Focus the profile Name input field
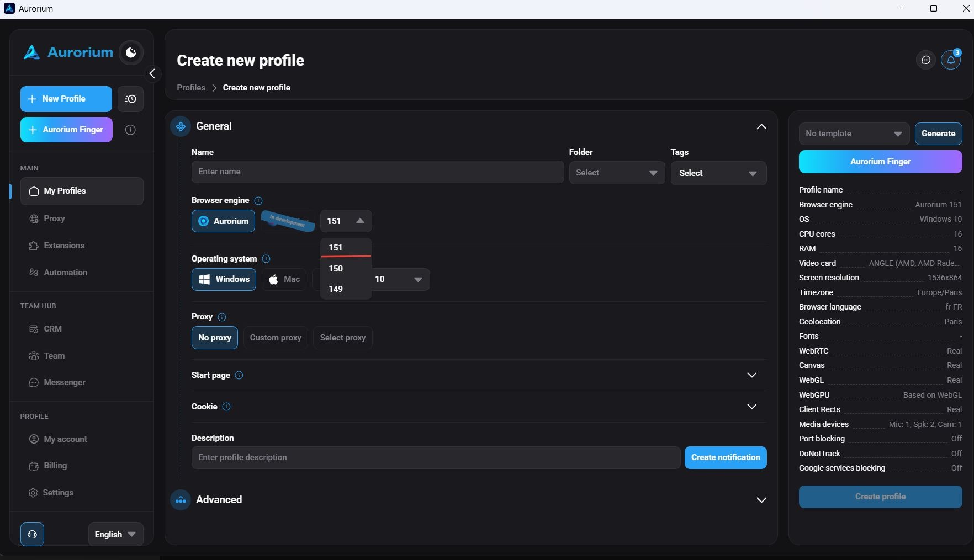 coord(378,172)
